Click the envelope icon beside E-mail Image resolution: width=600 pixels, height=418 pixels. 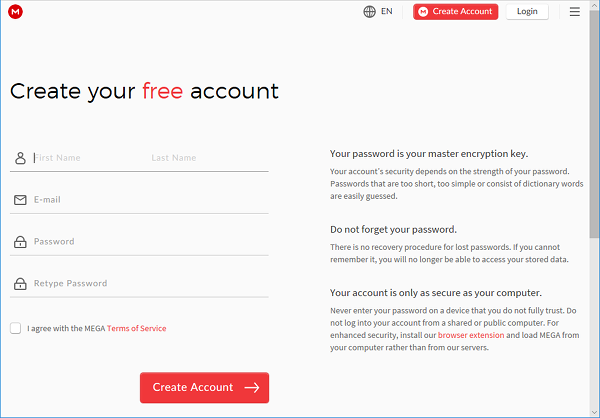(20, 200)
